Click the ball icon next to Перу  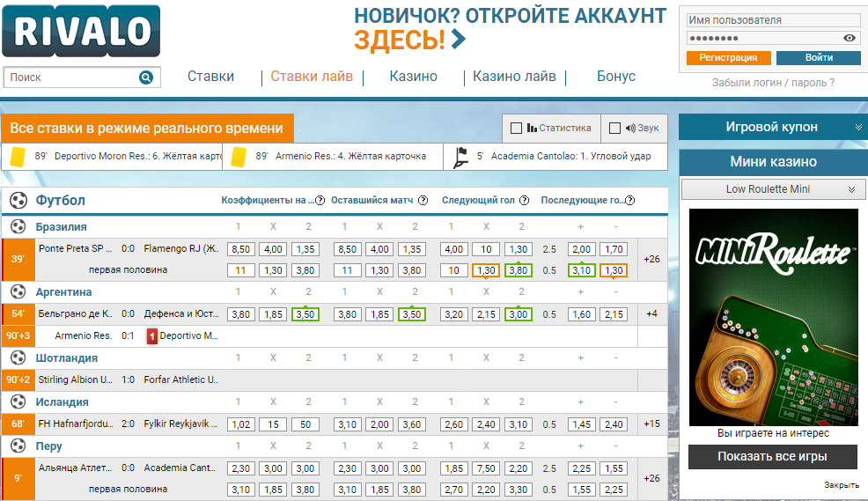[18, 446]
